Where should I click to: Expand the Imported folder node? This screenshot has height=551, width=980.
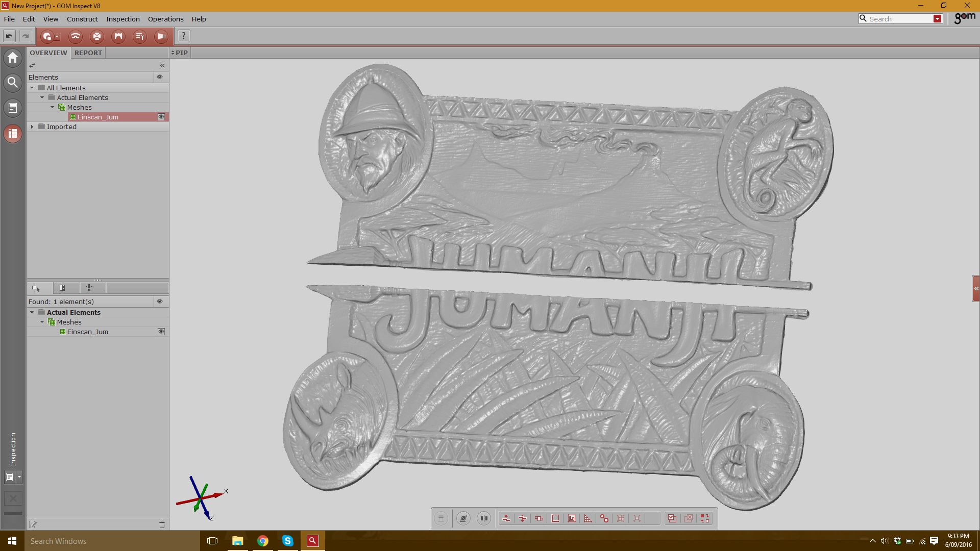(x=32, y=127)
